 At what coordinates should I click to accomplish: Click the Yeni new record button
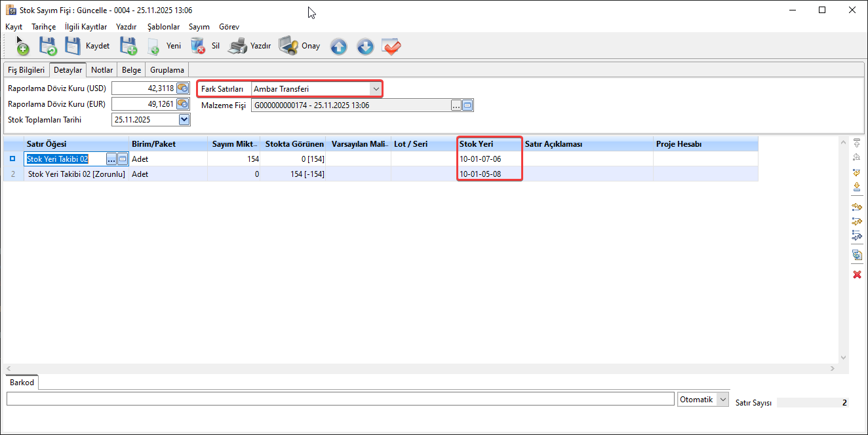(x=164, y=47)
